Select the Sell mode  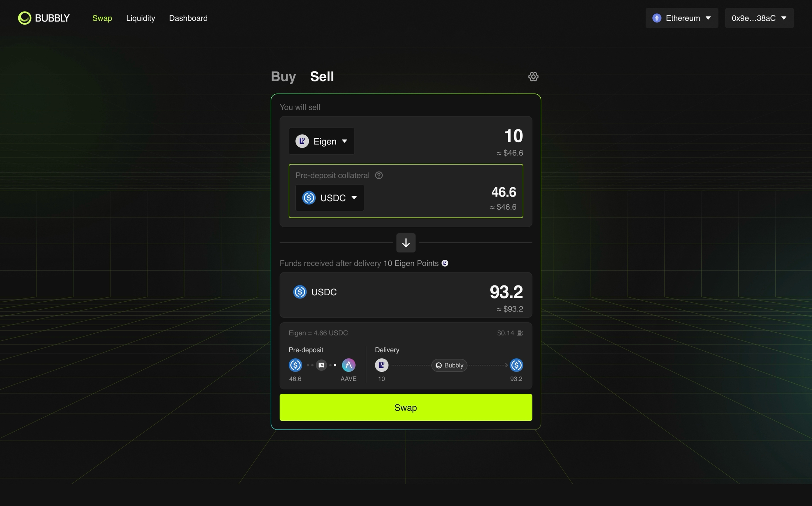322,76
